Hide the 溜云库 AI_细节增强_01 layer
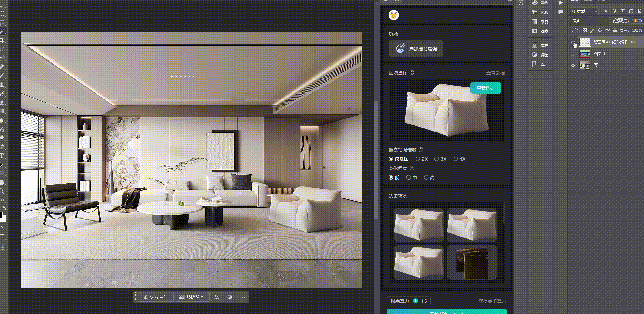The height and width of the screenshot is (314, 644). (x=573, y=42)
